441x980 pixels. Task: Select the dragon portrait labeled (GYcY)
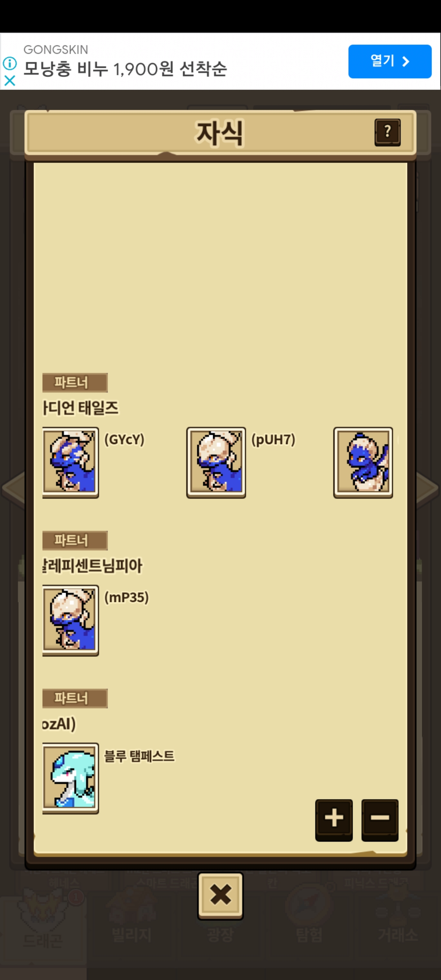pyautogui.click(x=70, y=463)
